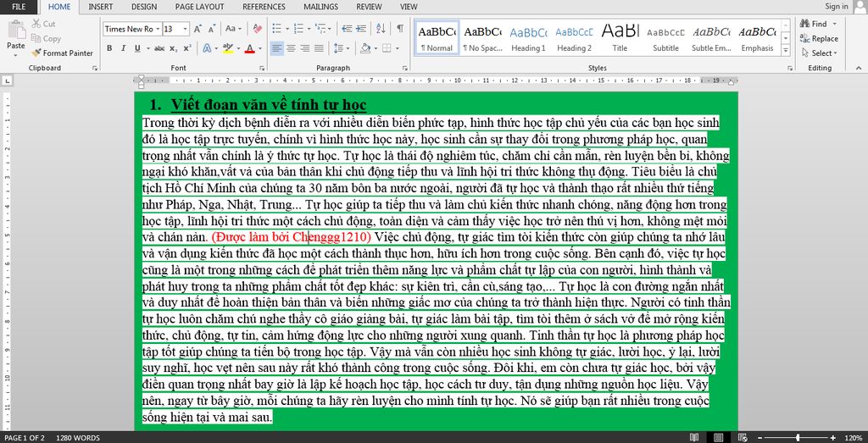Open the Change Case dropdown
This screenshot has width=868, height=443.
click(232, 29)
